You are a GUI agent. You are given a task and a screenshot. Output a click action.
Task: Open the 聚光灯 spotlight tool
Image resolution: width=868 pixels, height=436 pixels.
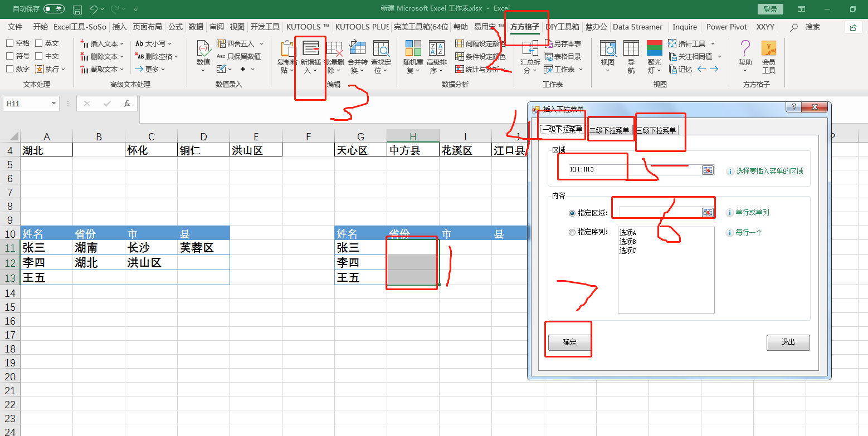click(655, 57)
